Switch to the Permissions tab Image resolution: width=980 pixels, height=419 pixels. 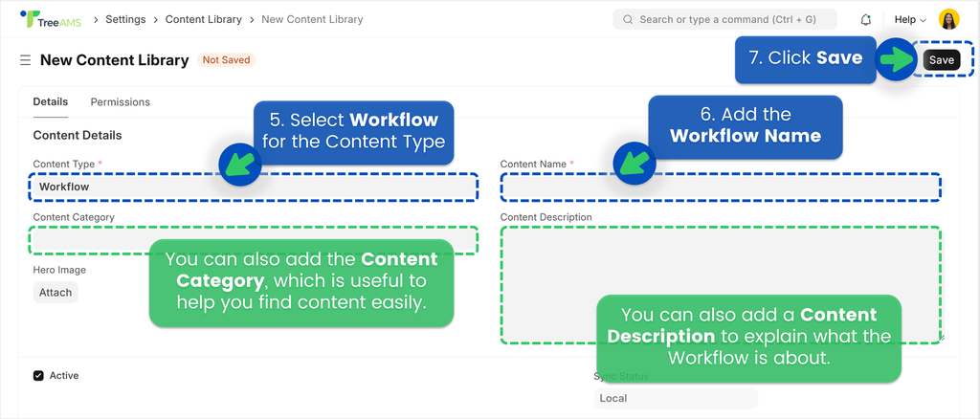120,102
